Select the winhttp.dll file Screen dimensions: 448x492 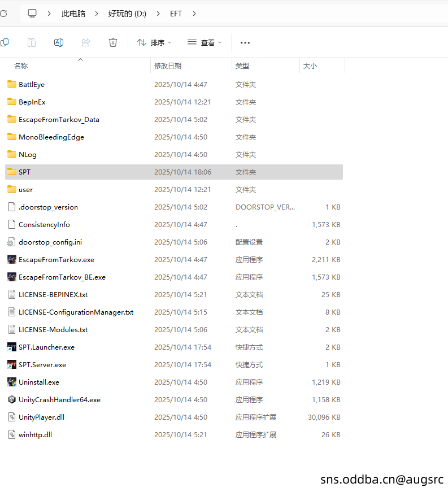tap(35, 435)
